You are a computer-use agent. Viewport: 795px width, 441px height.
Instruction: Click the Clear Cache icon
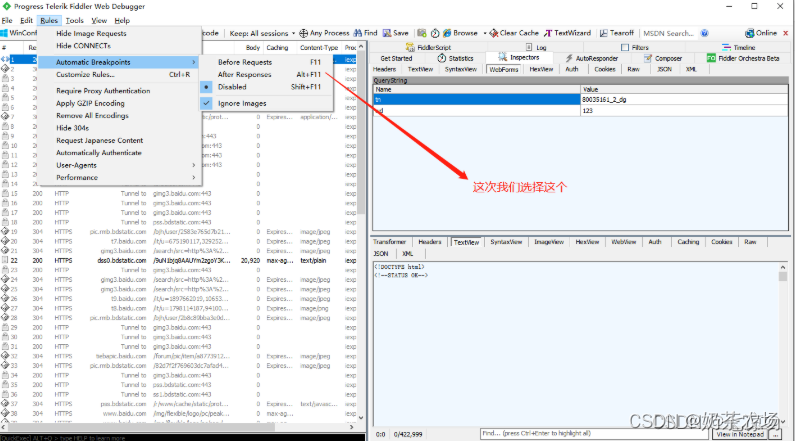point(493,33)
